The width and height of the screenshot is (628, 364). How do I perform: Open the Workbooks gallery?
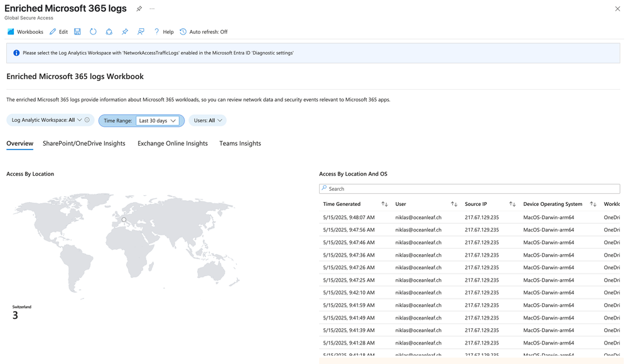24,31
